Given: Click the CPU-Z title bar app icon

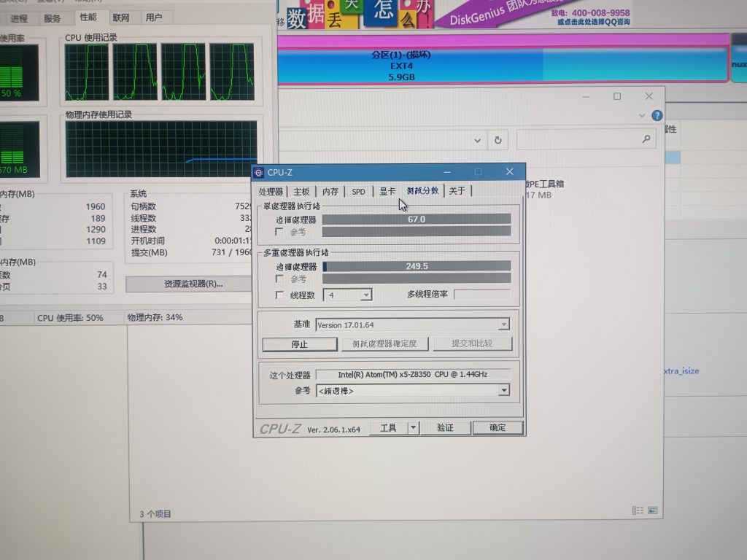Looking at the screenshot, I should pyautogui.click(x=259, y=172).
